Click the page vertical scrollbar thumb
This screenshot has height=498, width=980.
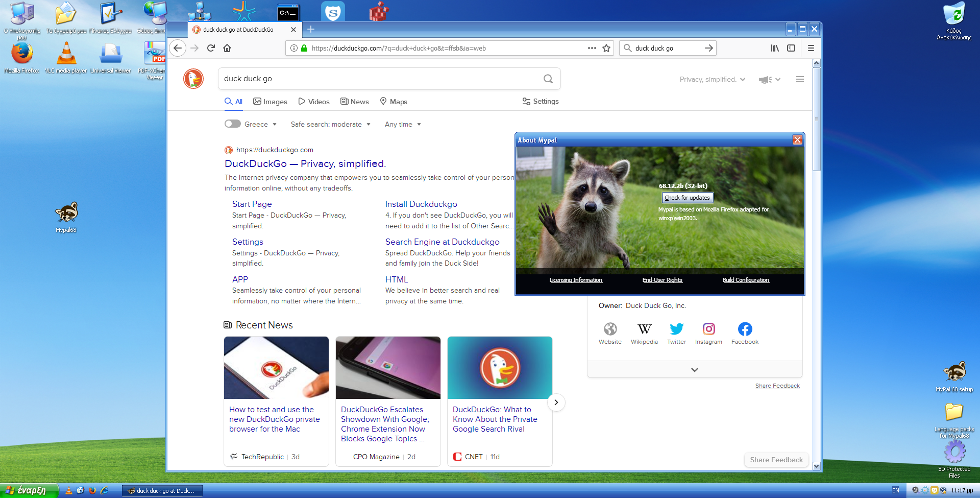tap(816, 120)
